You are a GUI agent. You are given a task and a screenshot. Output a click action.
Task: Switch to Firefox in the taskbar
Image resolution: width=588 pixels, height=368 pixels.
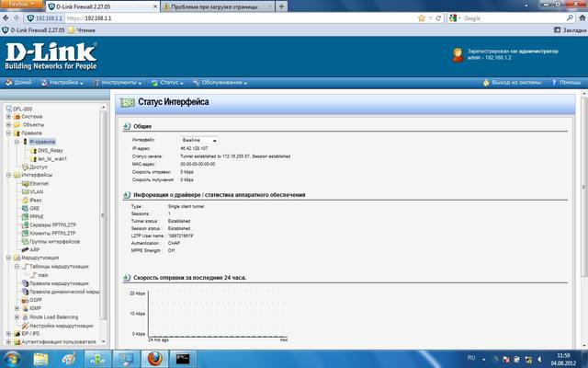pyautogui.click(x=154, y=359)
